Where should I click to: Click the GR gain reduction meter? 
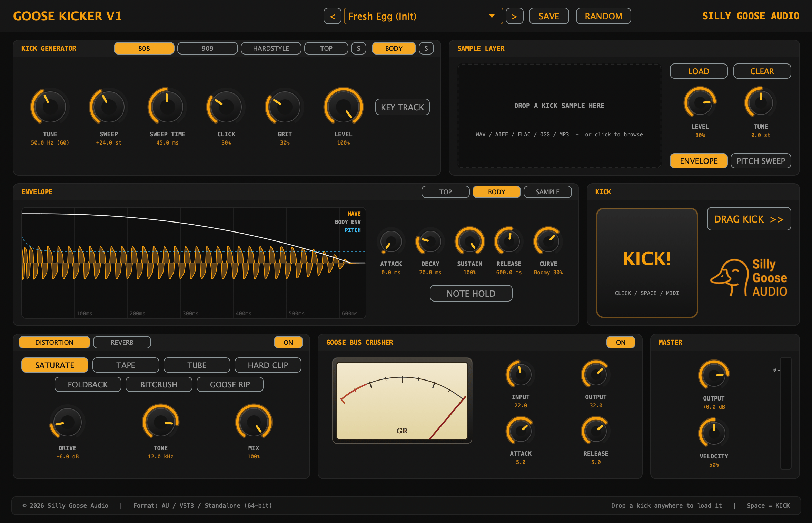point(402,401)
